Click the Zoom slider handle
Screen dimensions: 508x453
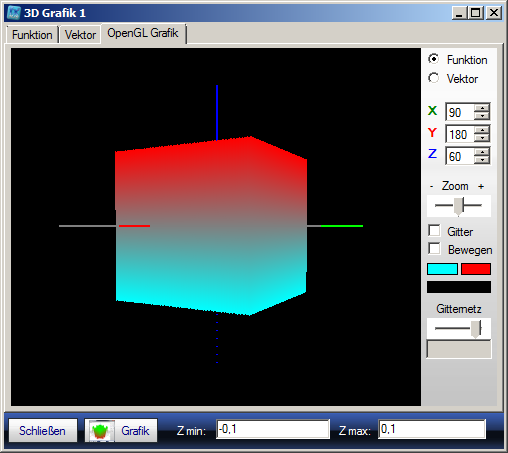click(x=459, y=206)
